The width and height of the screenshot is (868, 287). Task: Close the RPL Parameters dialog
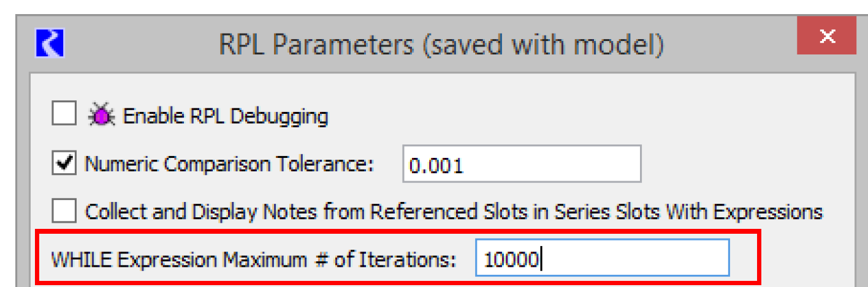click(826, 37)
